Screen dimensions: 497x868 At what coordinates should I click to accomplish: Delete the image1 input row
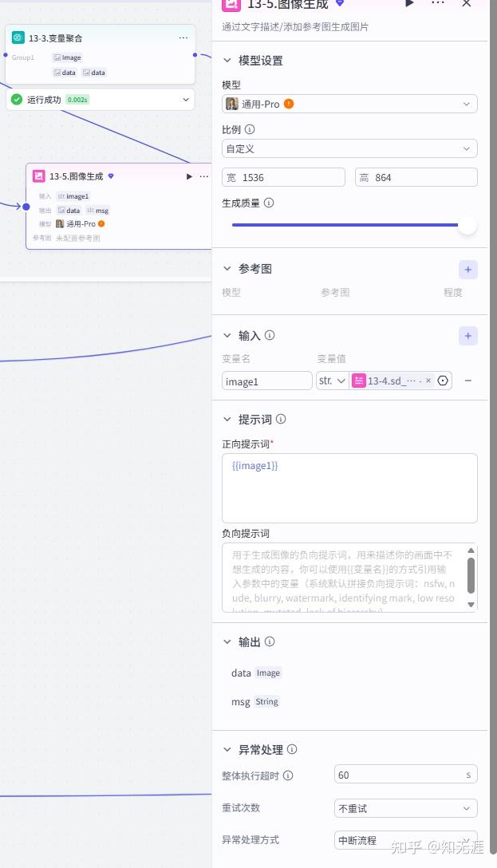[467, 381]
